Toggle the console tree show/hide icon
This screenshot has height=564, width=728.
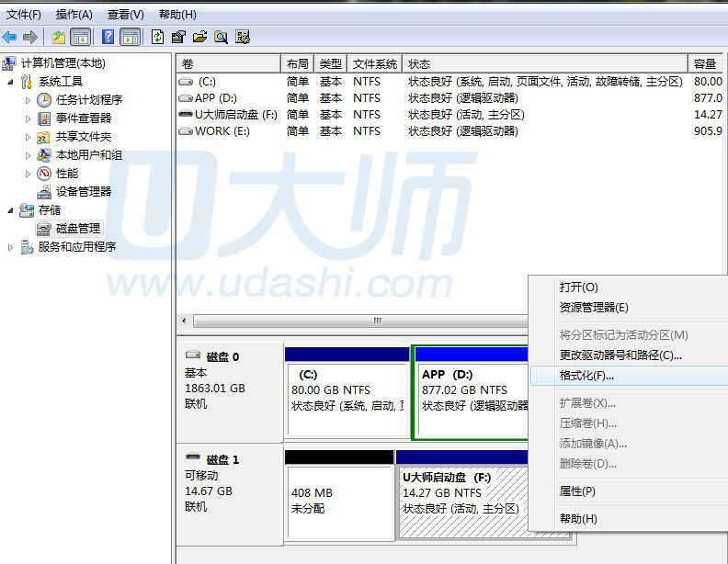coord(81,37)
